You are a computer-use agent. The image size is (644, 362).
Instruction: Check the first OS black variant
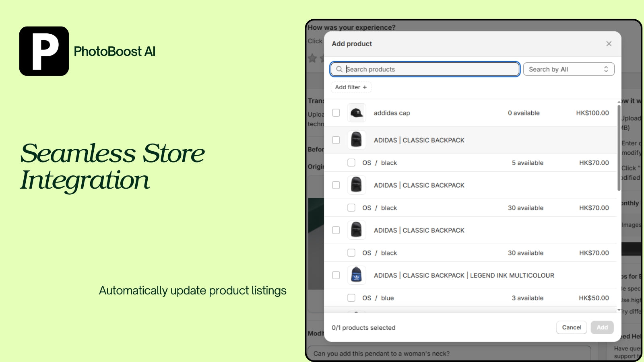[351, 162]
